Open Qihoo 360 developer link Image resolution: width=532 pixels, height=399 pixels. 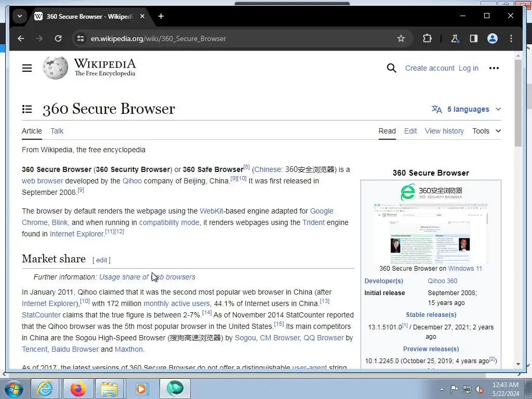tap(443, 281)
